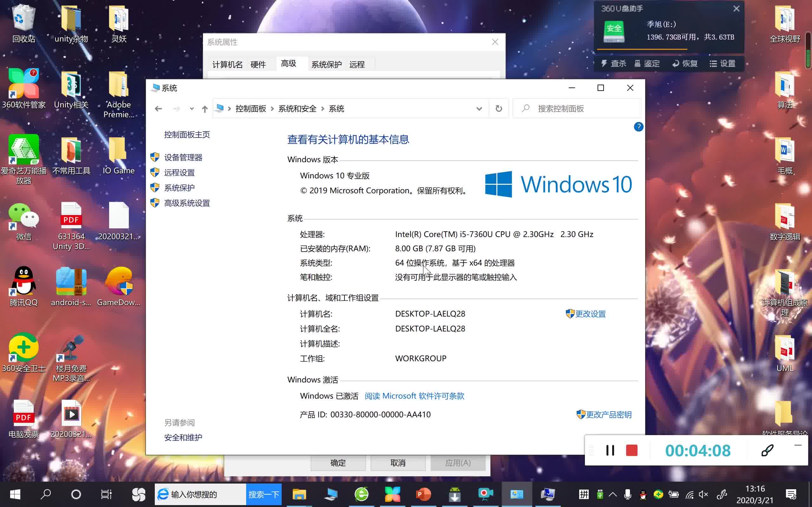
Task: Toggle the microphone icon in system tray
Action: click(x=627, y=494)
